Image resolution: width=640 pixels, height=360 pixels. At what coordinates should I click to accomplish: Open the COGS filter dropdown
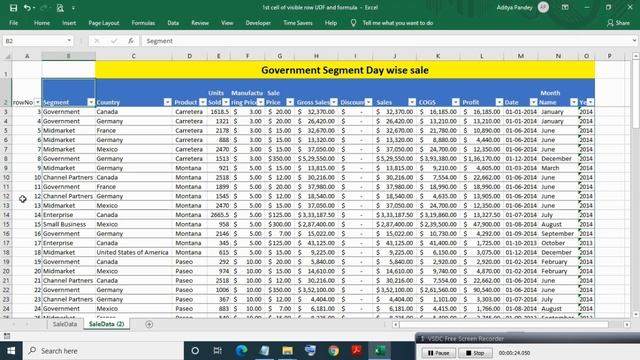[456, 102]
